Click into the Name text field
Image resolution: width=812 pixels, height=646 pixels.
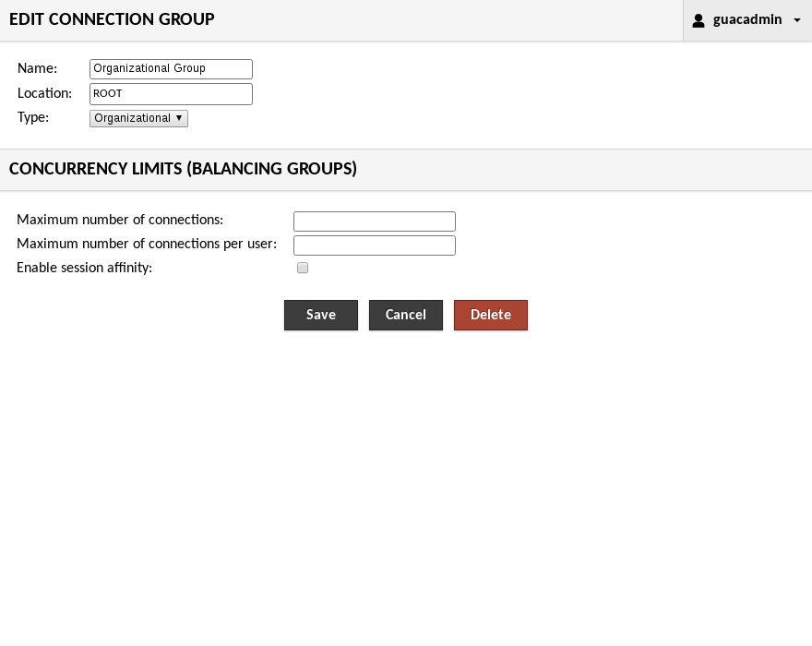click(x=171, y=68)
